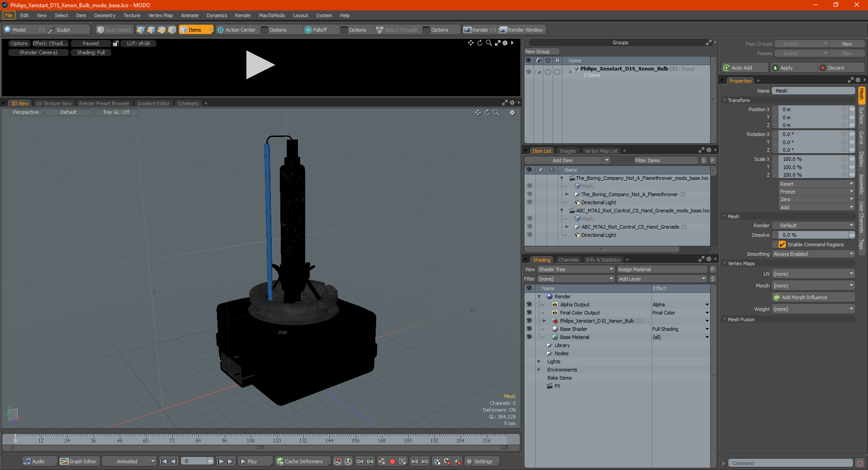
Task: Click the Action Center tool
Action: coord(236,30)
